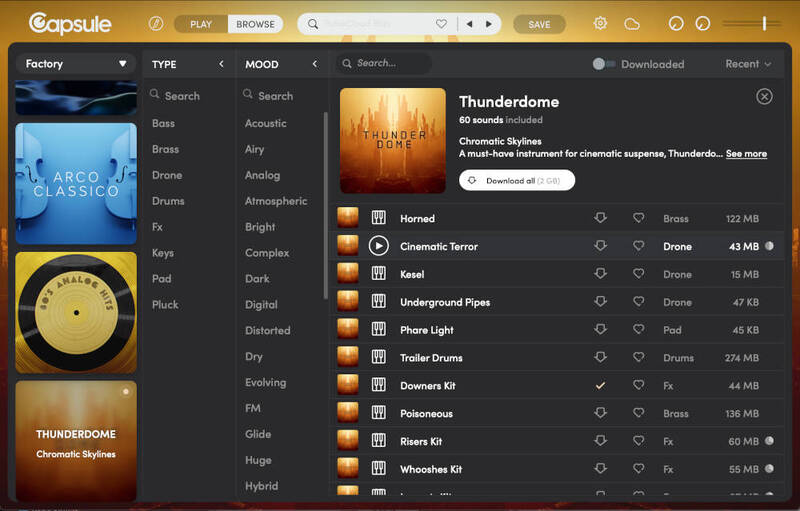Favorite the Horned sound

(638, 218)
